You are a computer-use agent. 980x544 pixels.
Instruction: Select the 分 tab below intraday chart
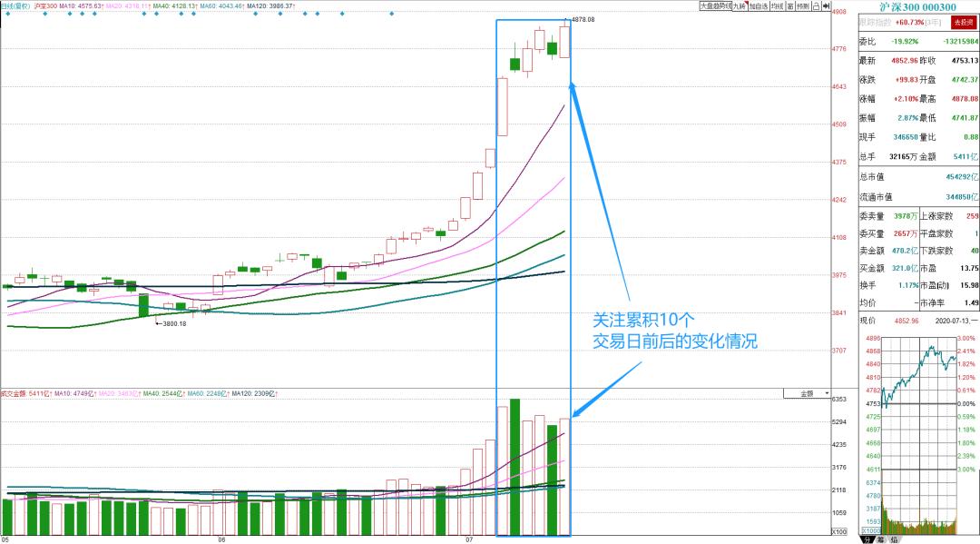point(867,539)
